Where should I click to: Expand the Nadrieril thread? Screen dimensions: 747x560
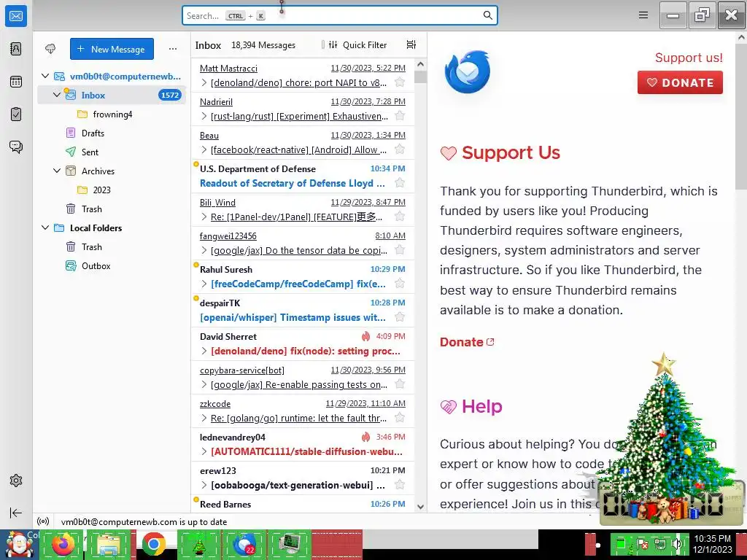(204, 116)
